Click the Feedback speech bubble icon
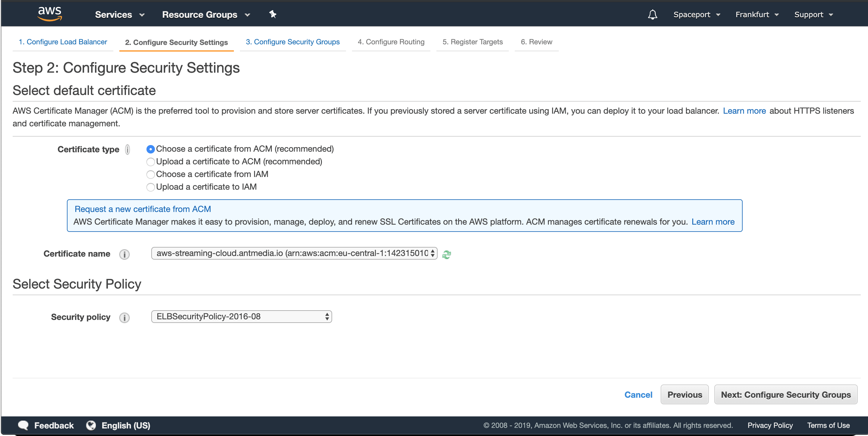The width and height of the screenshot is (868, 436). (x=23, y=425)
